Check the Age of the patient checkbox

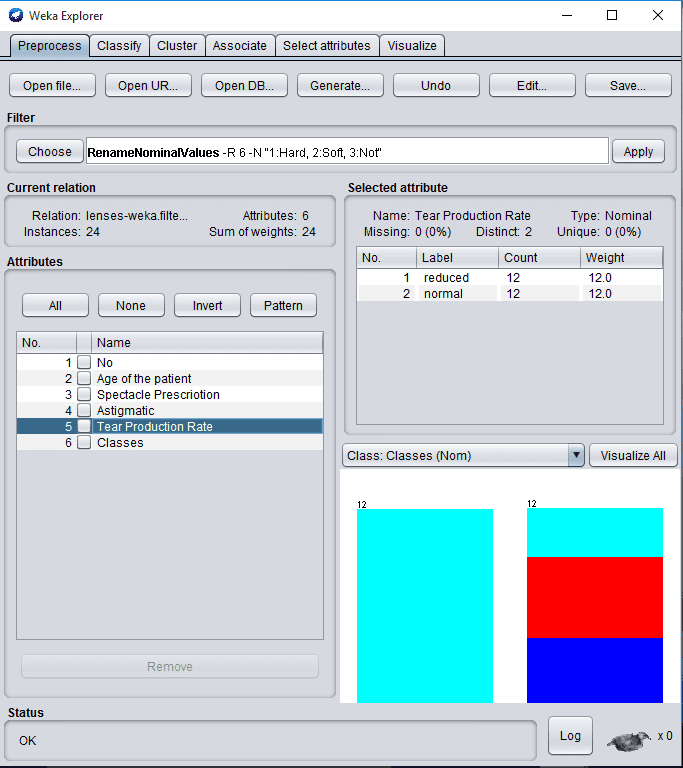click(84, 379)
